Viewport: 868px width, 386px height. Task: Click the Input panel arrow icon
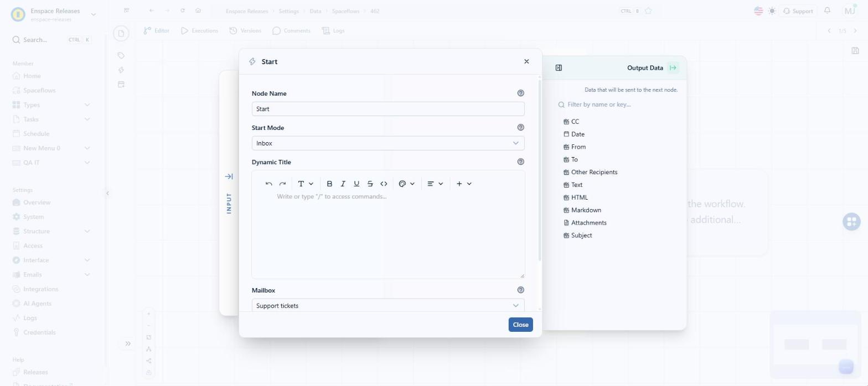229,176
